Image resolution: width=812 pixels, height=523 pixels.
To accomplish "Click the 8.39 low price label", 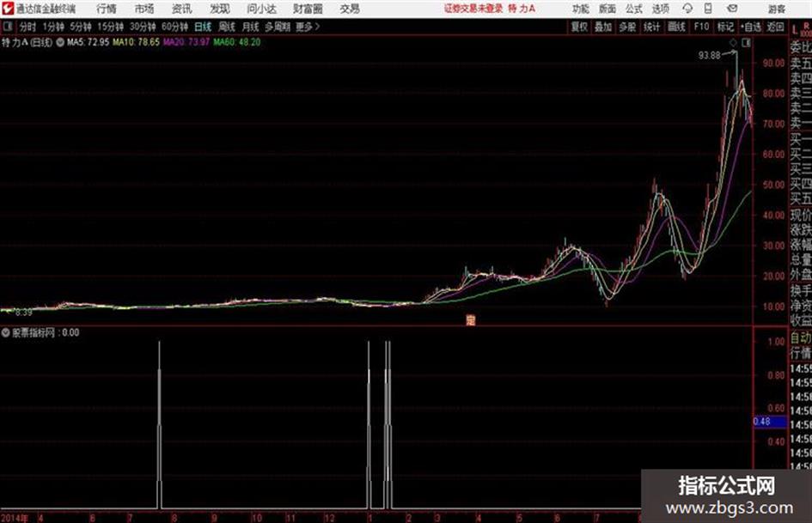I will pos(23,313).
